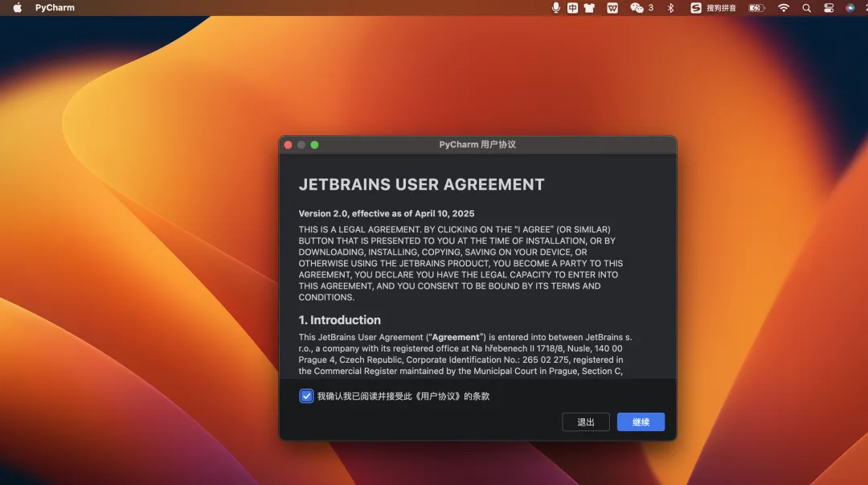Uncheck the user agreement acceptance checkbox
This screenshot has height=485, width=868.
click(x=306, y=396)
